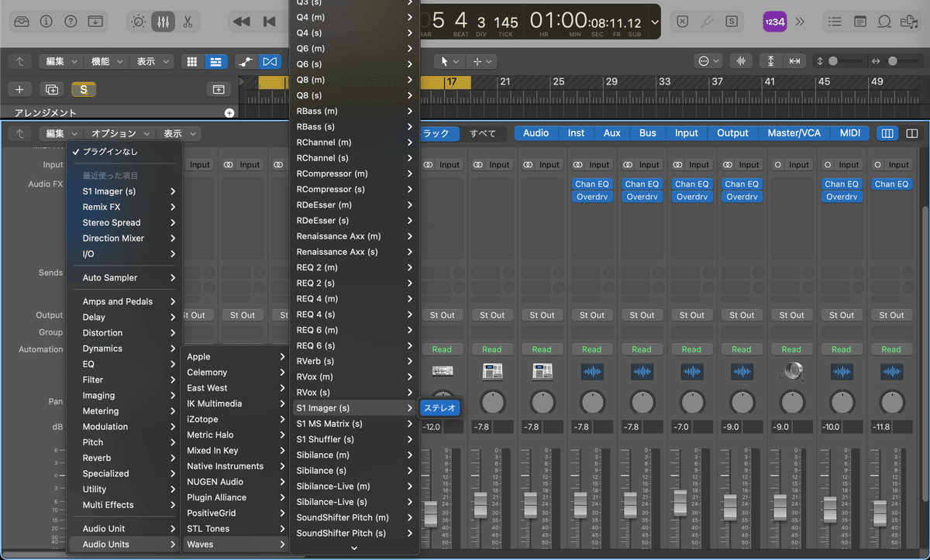Open the Apple Loops browser icon
This screenshot has width=930, height=560.
pos(884,22)
